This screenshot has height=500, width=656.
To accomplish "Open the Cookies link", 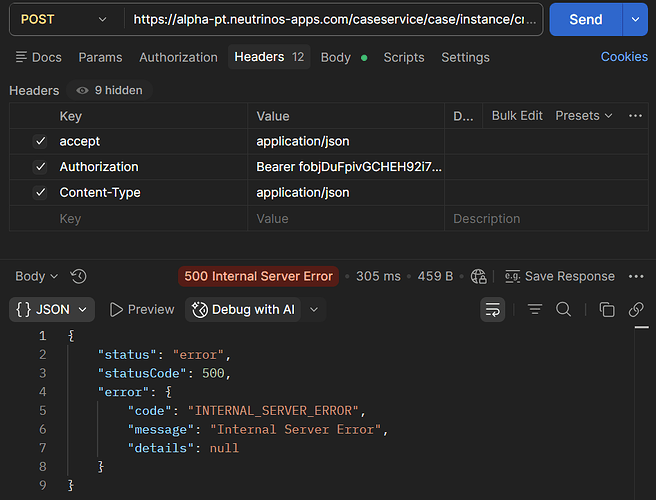I will (624, 56).
